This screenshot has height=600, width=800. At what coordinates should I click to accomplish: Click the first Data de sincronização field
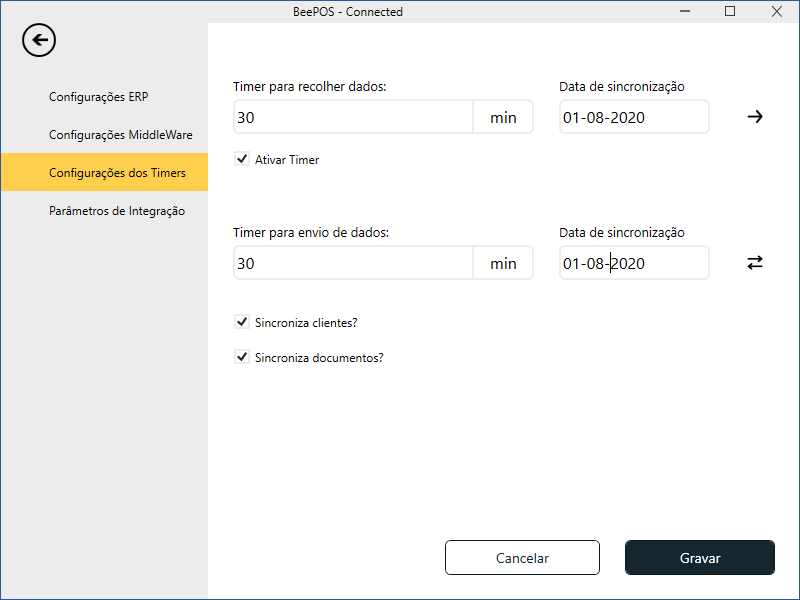(633, 117)
